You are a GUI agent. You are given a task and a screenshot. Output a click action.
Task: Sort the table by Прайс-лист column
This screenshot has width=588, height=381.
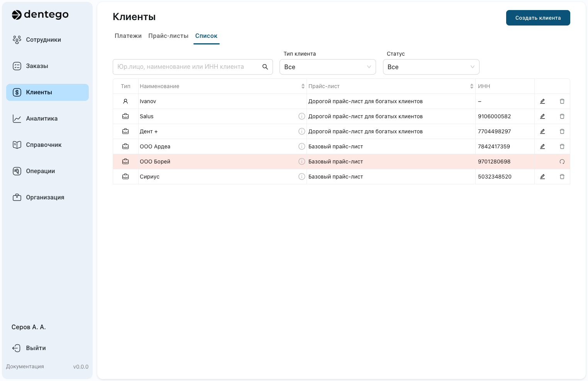[471, 86]
